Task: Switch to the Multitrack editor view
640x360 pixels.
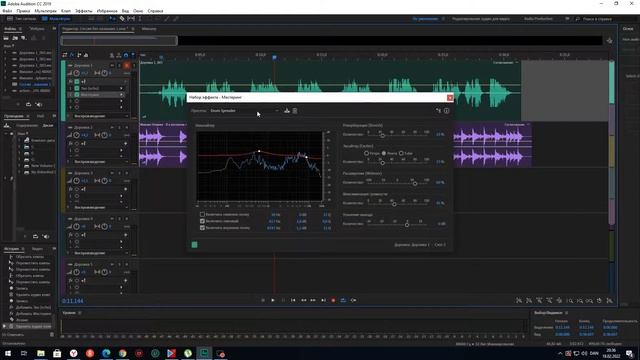Action: coord(56,19)
